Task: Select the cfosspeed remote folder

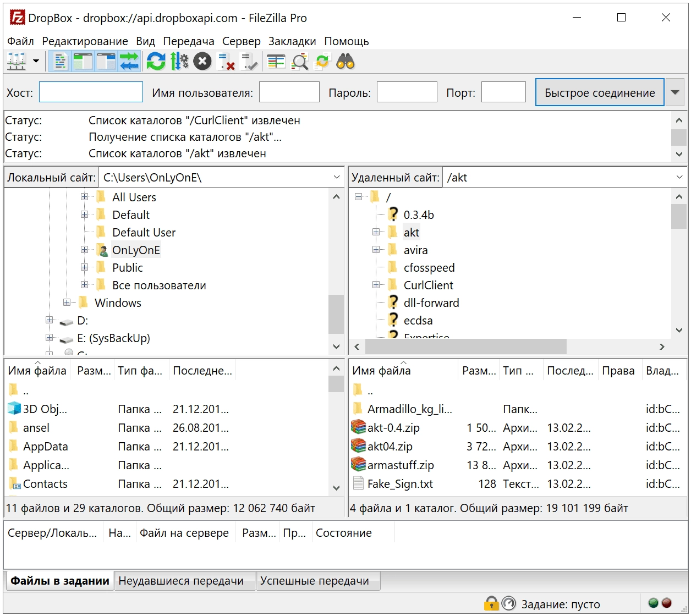Action: pyautogui.click(x=429, y=268)
